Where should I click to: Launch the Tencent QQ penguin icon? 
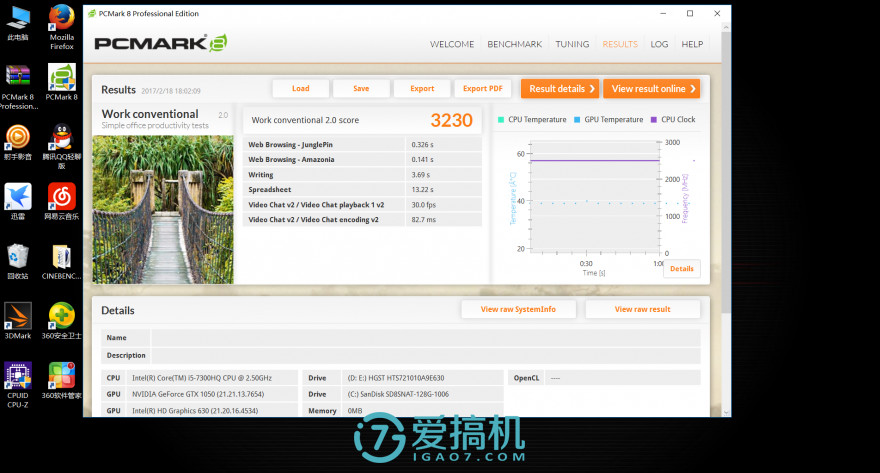tap(62, 146)
